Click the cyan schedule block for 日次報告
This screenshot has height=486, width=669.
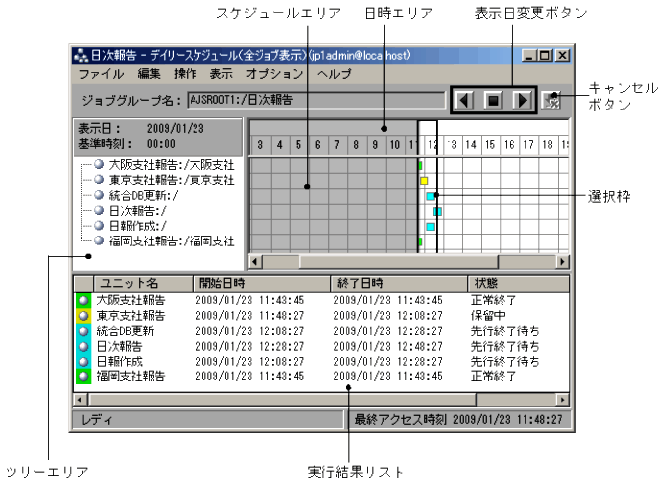tap(437, 211)
